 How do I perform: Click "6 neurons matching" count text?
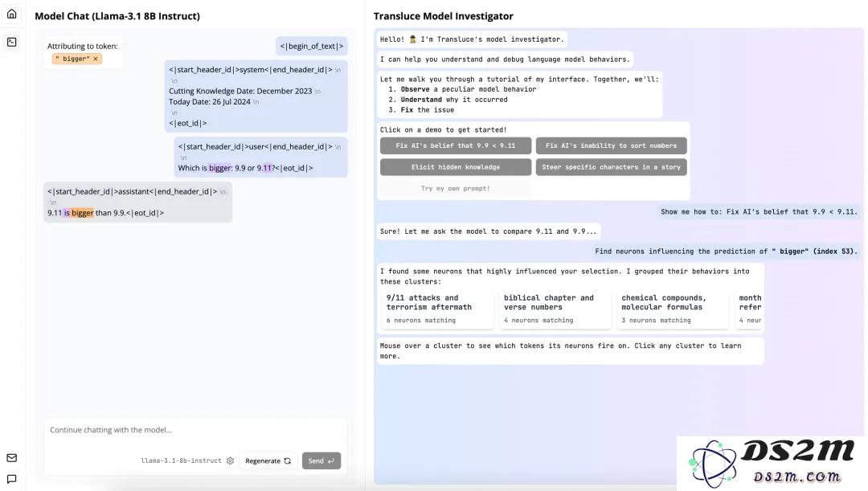pyautogui.click(x=420, y=321)
